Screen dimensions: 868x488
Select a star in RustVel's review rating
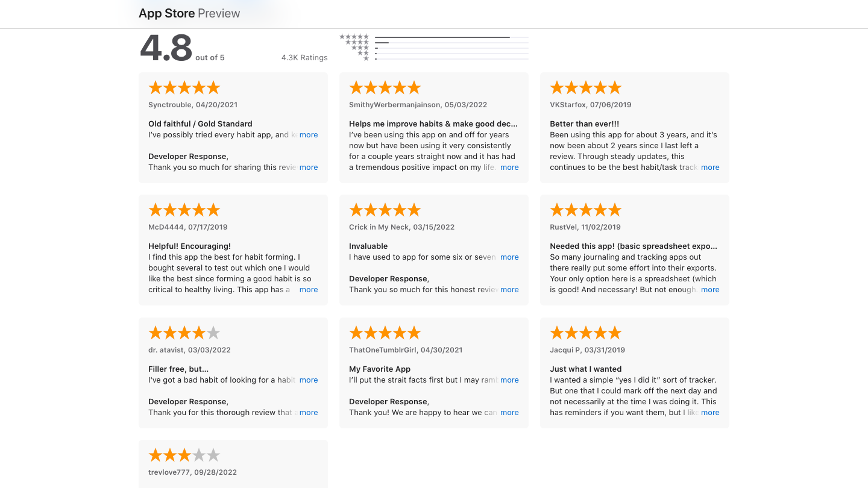click(x=571, y=209)
